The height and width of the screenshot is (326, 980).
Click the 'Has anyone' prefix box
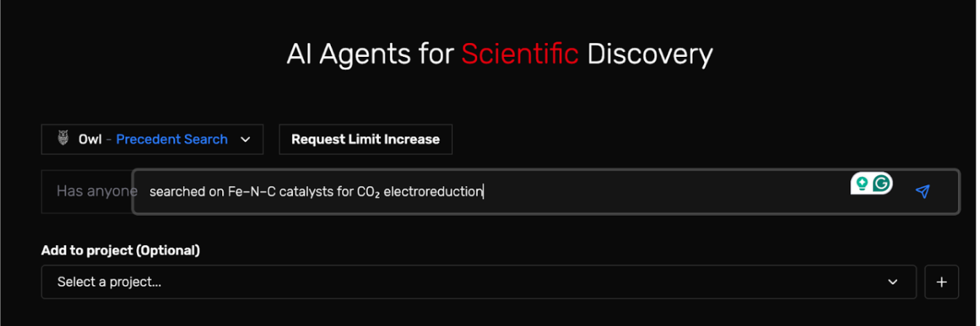click(x=87, y=191)
